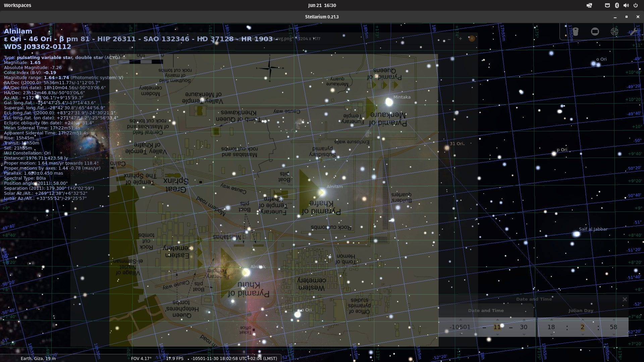Decrease the month 11 with down arrow
Viewport: 644px width, 362px height.
click(x=497, y=334)
